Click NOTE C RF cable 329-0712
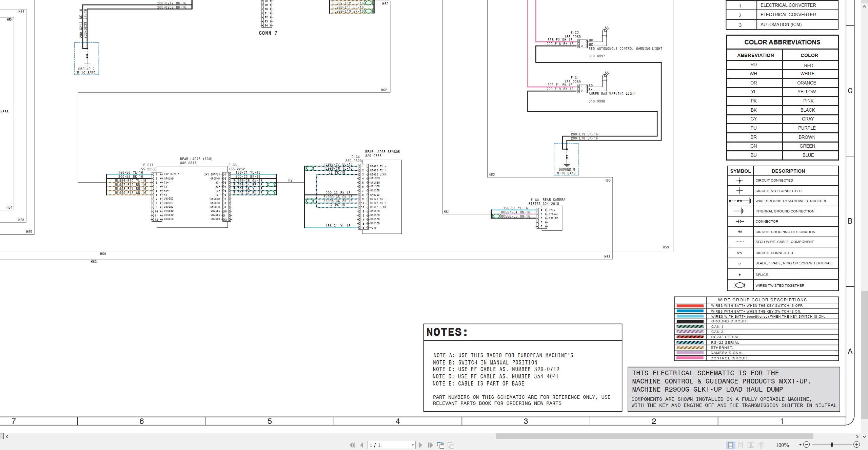The image size is (868, 450). pos(496,369)
